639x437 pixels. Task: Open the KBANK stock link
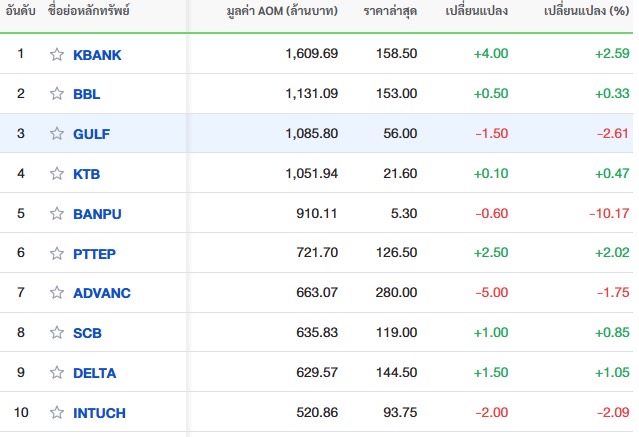point(97,55)
